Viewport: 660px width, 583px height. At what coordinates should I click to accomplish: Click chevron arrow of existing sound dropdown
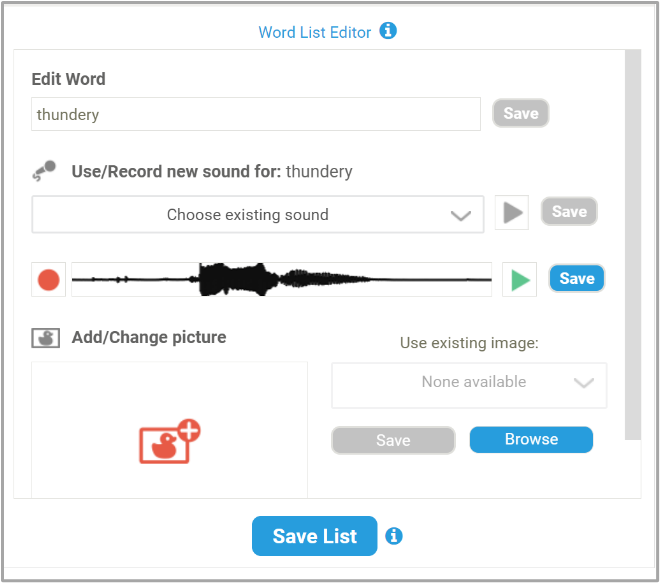pos(460,216)
